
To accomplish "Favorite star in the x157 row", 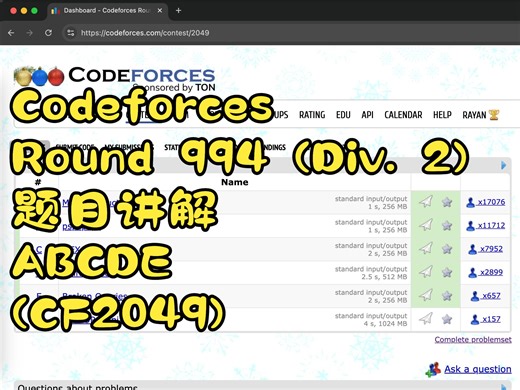I will [x=447, y=319].
